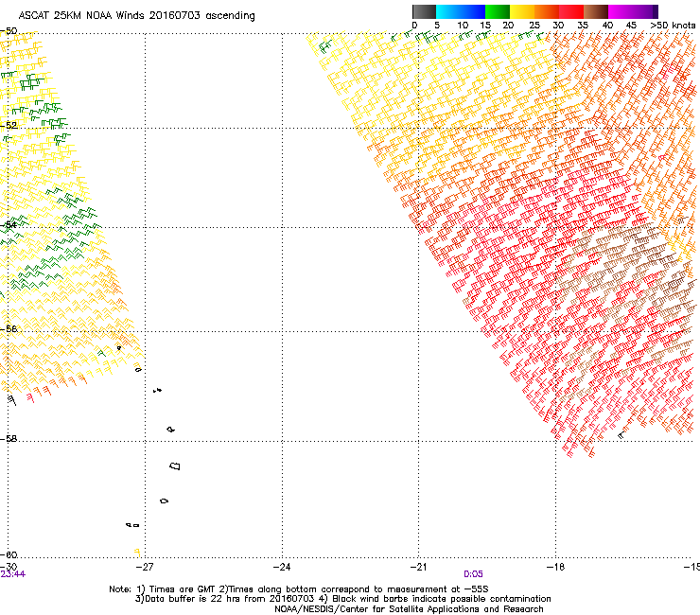Click the -24 longitude axis label
This screenshot has height=615, width=700.
(x=282, y=567)
